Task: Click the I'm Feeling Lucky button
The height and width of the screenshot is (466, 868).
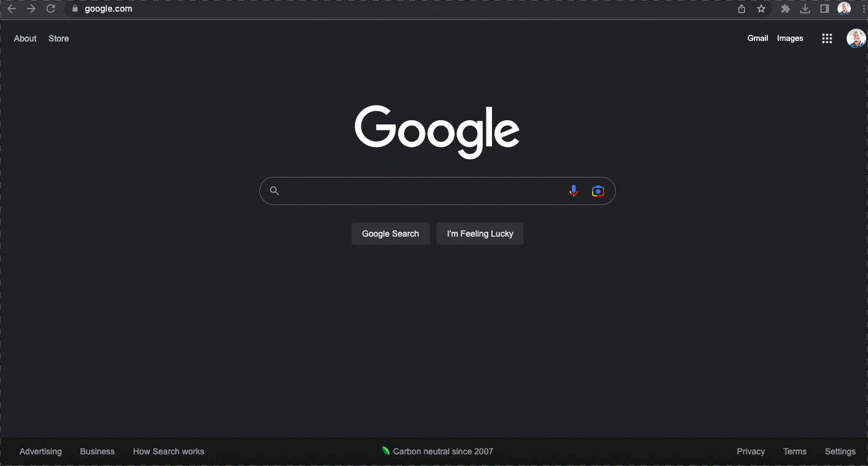Action: click(x=480, y=234)
